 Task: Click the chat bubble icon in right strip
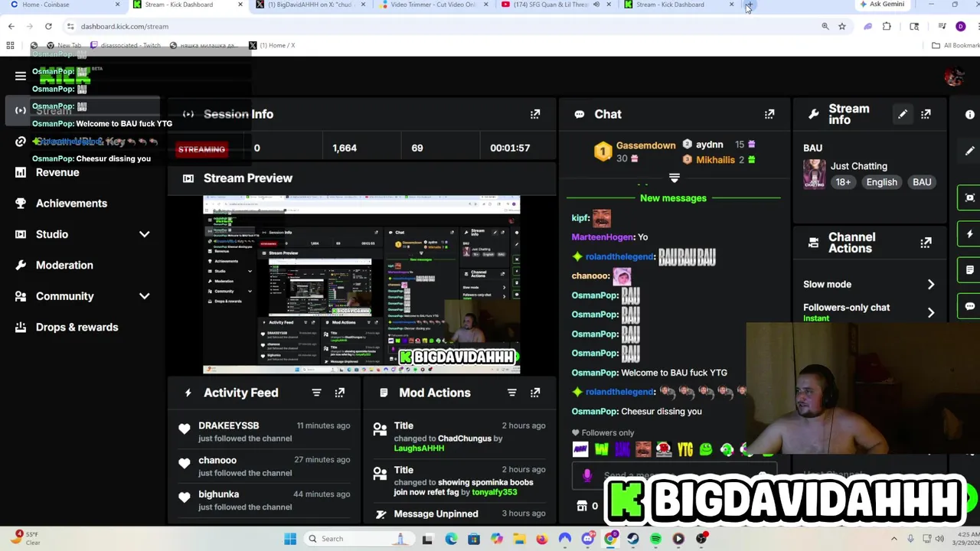click(969, 306)
